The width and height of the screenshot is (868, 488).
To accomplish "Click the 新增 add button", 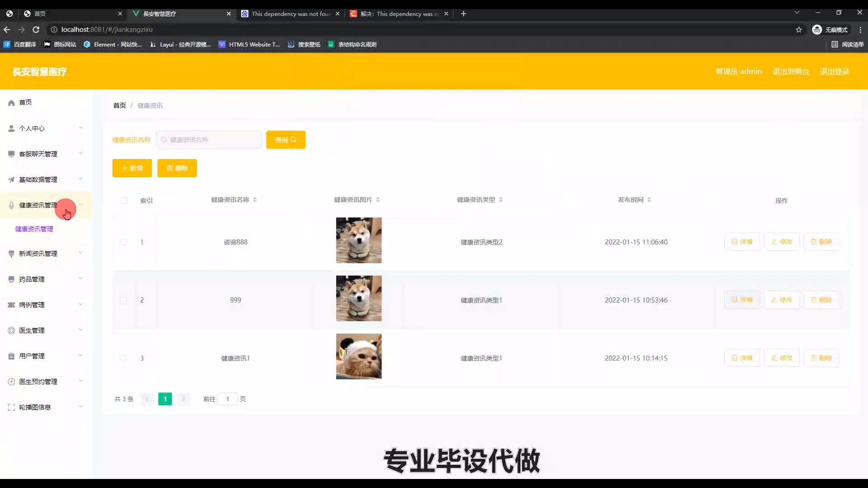I will pos(132,168).
